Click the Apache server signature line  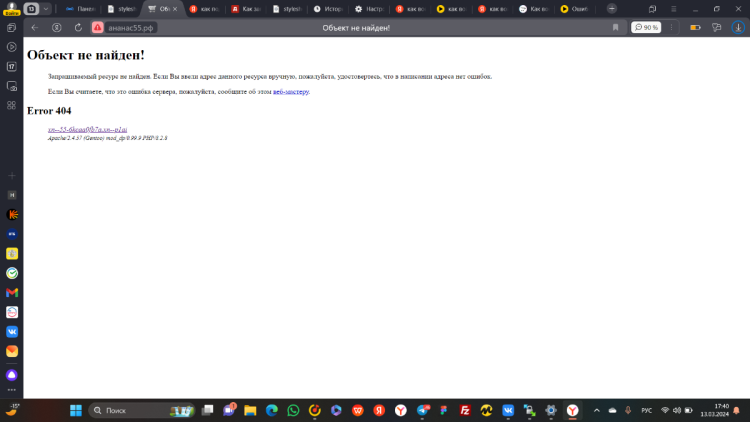[x=108, y=138]
